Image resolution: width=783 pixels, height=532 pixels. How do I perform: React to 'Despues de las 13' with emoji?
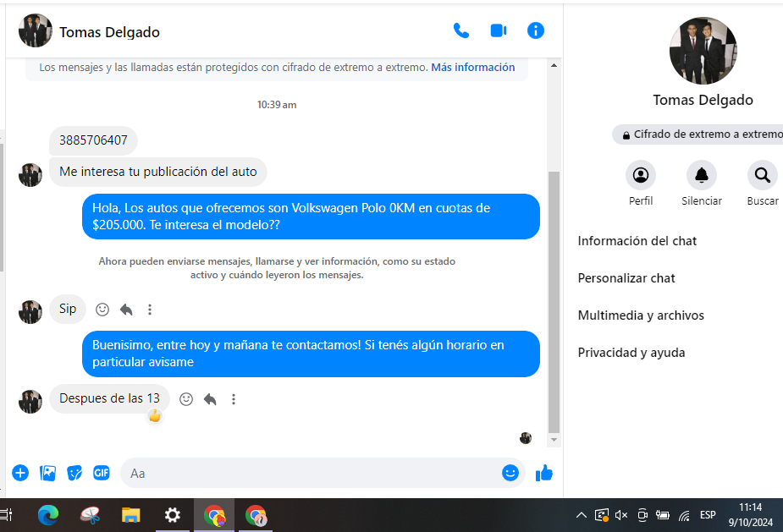186,398
